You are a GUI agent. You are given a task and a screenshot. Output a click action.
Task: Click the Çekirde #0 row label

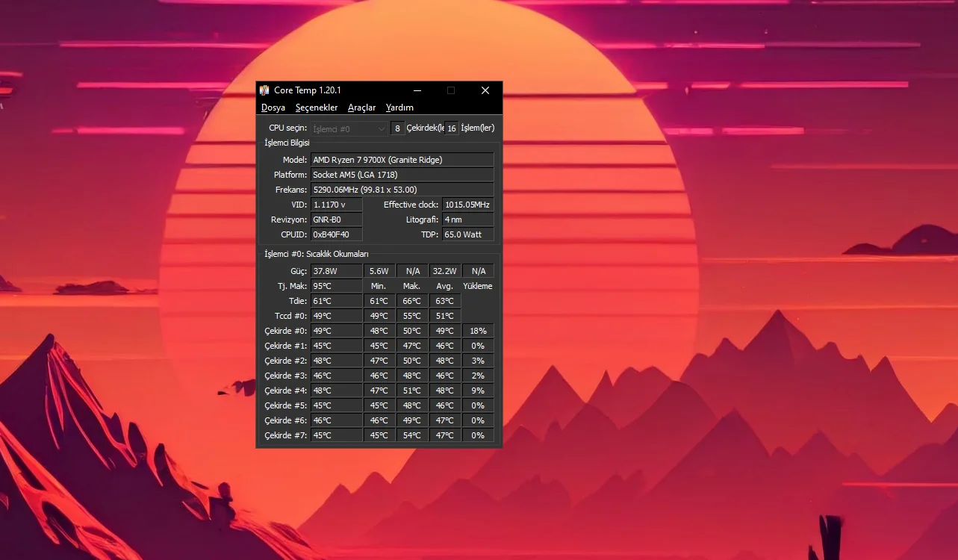click(x=286, y=331)
